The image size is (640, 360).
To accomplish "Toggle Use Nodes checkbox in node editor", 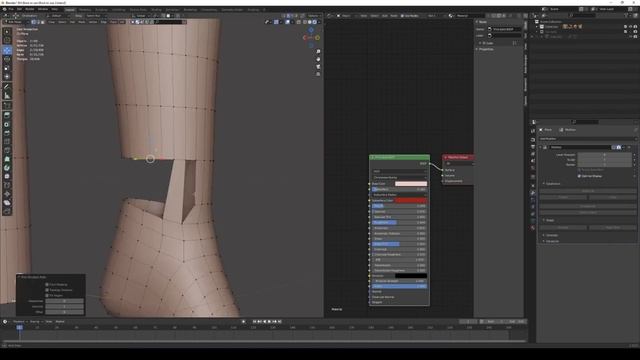I will click(x=402, y=16).
